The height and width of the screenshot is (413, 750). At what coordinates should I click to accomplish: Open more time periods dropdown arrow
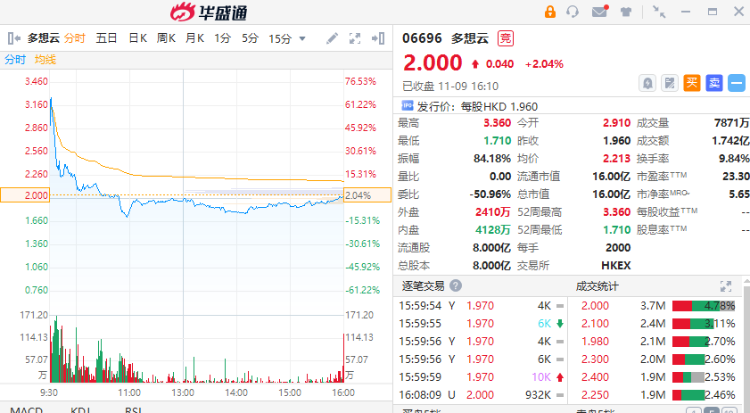click(302, 38)
